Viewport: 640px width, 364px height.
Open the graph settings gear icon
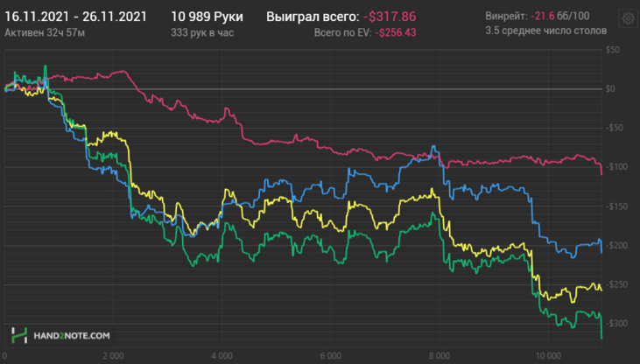pyautogui.click(x=628, y=18)
